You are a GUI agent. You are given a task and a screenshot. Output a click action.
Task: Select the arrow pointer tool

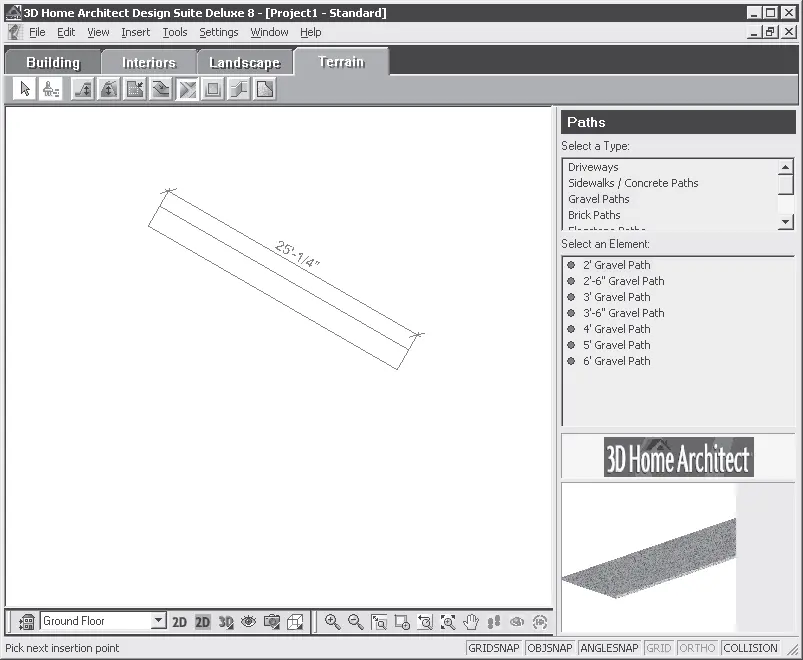(24, 89)
